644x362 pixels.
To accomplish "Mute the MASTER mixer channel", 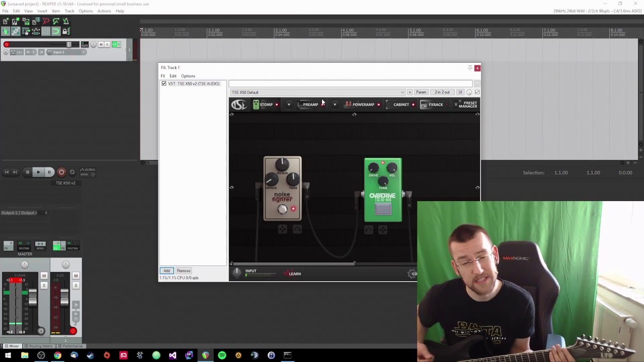I will click(x=44, y=276).
